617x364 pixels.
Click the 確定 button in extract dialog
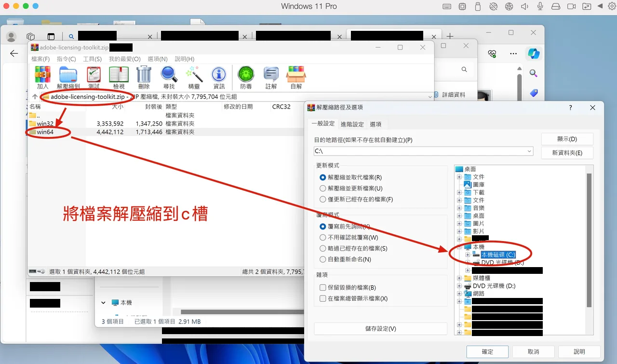coord(487,352)
